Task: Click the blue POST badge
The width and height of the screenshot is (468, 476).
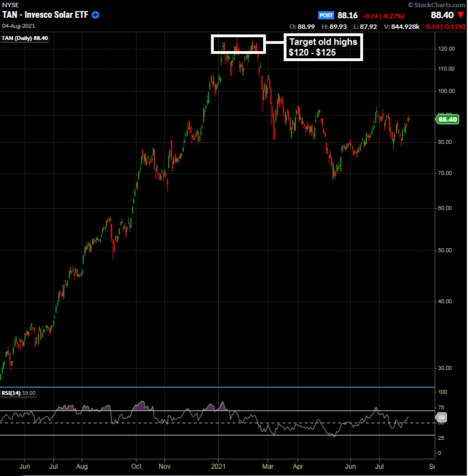Action: click(x=326, y=15)
